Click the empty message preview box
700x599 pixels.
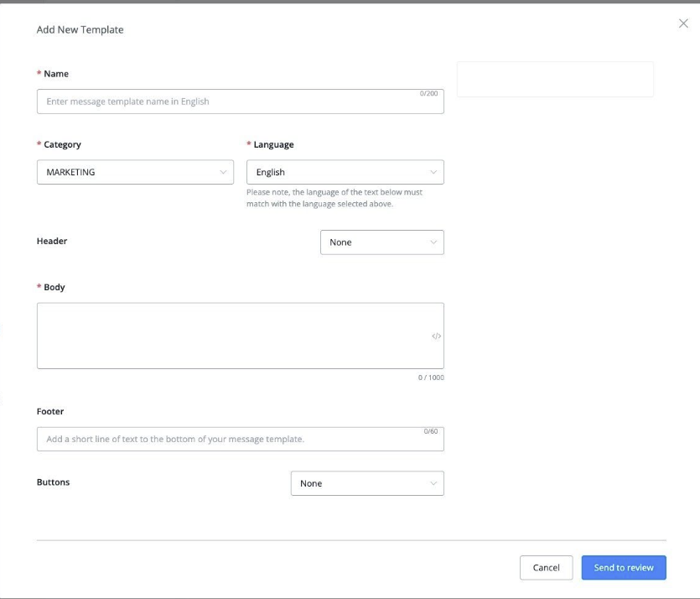[555, 79]
